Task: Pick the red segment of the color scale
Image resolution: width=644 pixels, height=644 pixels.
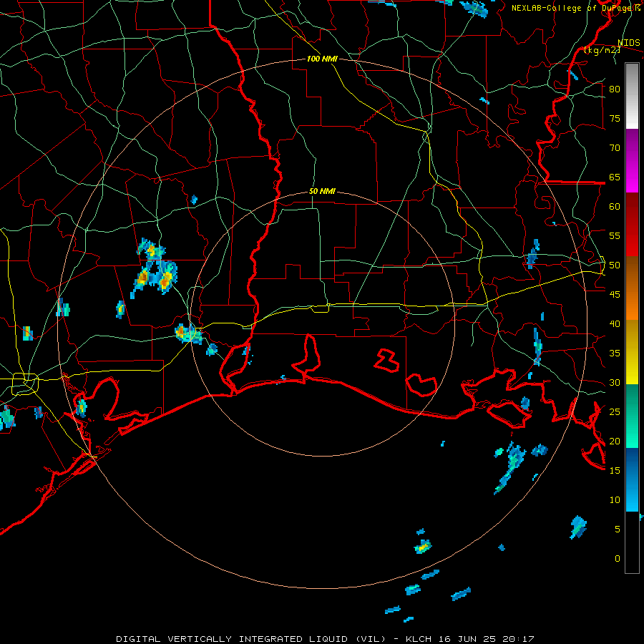Action: (632, 225)
